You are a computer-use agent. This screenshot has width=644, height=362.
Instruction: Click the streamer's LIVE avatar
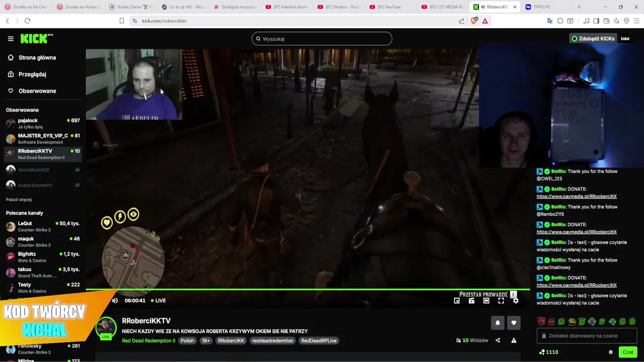[106, 328]
